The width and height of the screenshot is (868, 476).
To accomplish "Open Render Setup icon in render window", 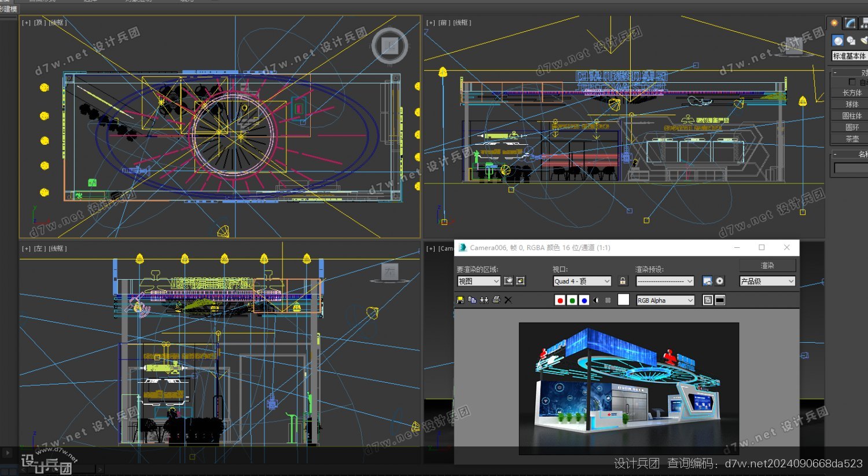I will pos(707,281).
